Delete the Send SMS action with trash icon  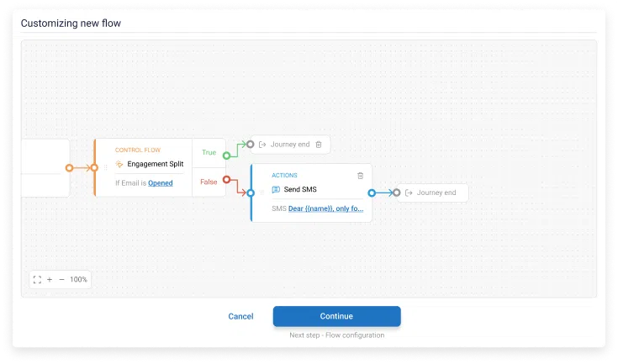[x=361, y=176]
